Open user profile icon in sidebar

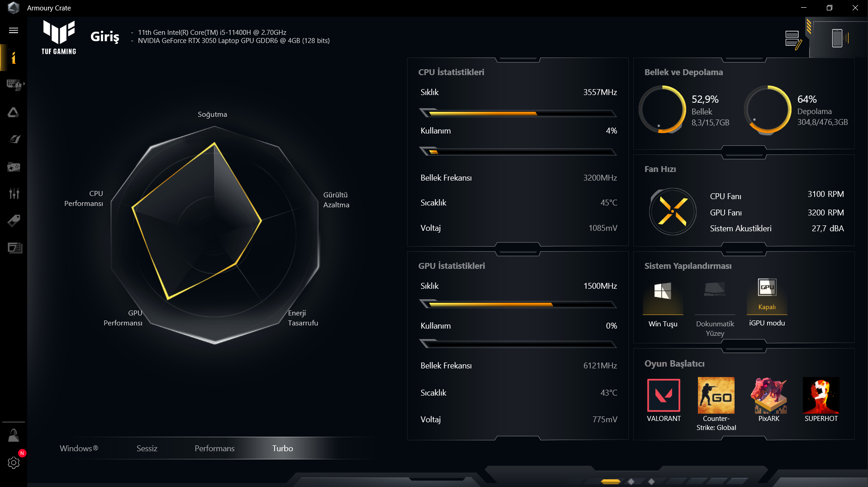[14, 435]
